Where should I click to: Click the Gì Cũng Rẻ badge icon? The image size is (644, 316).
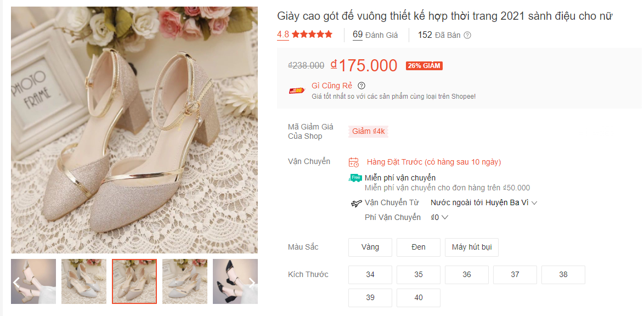pyautogui.click(x=297, y=91)
